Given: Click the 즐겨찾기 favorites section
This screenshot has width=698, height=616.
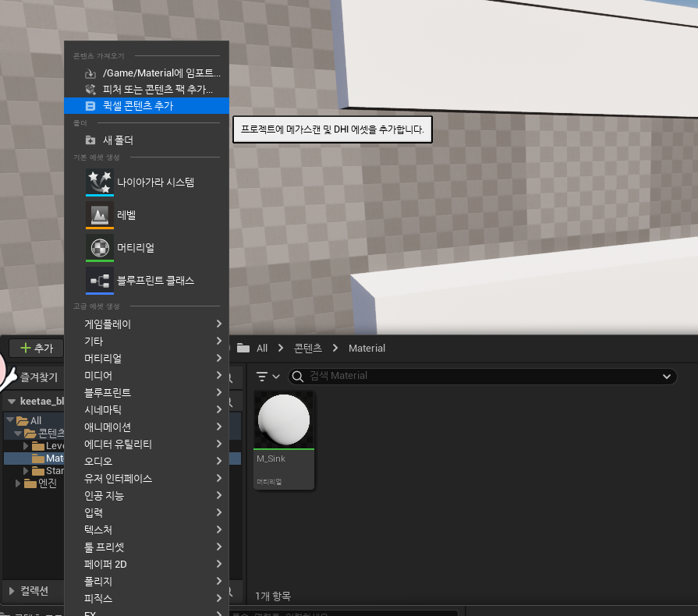Looking at the screenshot, I should [x=39, y=377].
